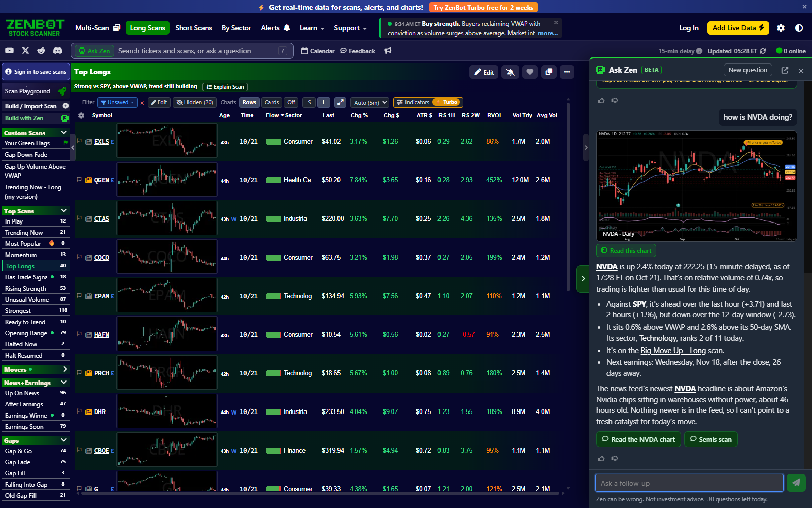812x508 pixels.
Task: Expand the Movers section
Action: (x=65, y=369)
